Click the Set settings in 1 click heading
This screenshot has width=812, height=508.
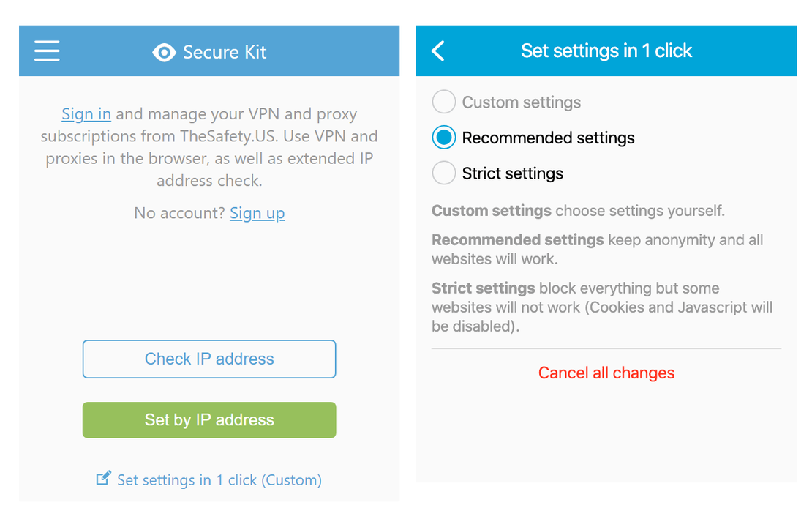click(606, 51)
